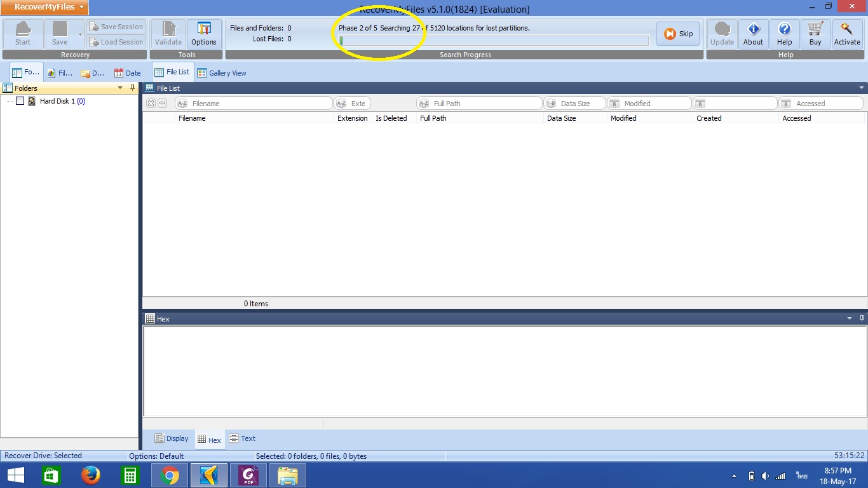
Task: Click the Filename filter field
Action: click(x=254, y=103)
